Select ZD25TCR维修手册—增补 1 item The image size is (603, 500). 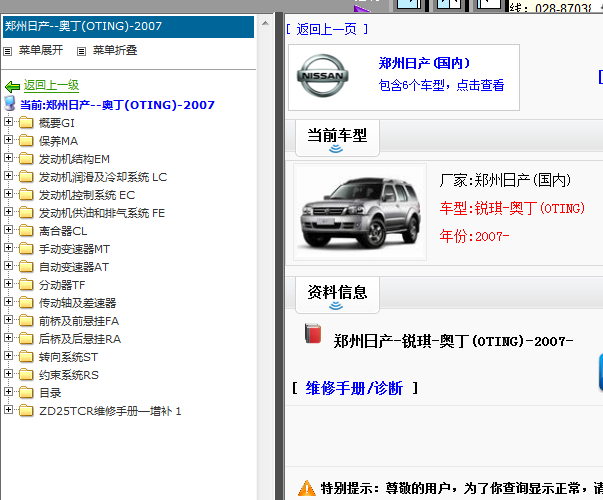[x=110, y=411]
